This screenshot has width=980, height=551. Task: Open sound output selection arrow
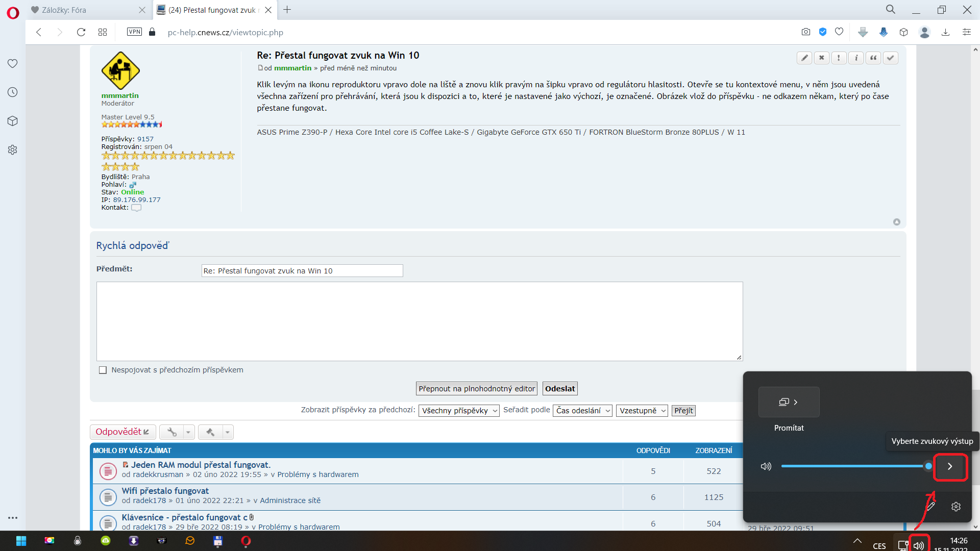(x=950, y=466)
